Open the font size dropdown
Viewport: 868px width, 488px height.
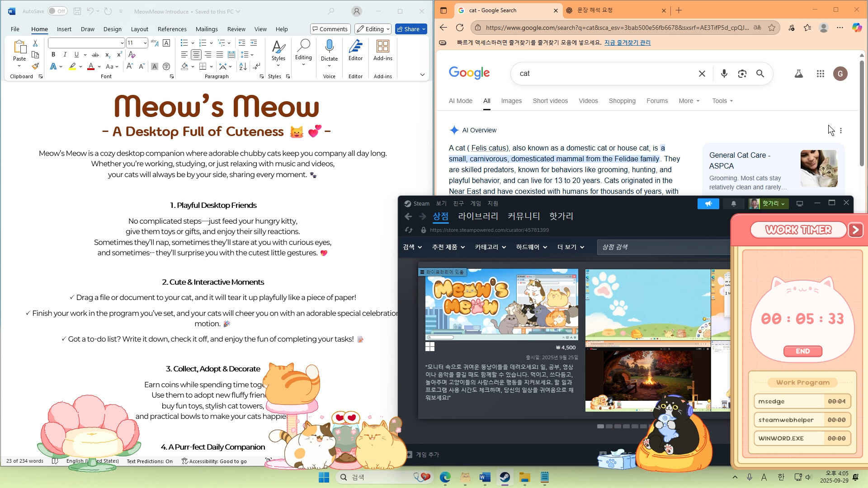[x=144, y=43]
